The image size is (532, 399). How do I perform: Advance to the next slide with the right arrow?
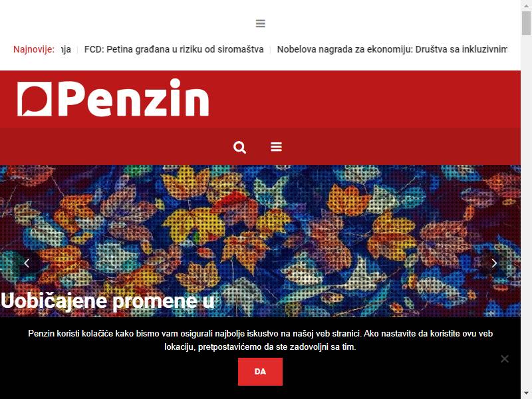[494, 263]
